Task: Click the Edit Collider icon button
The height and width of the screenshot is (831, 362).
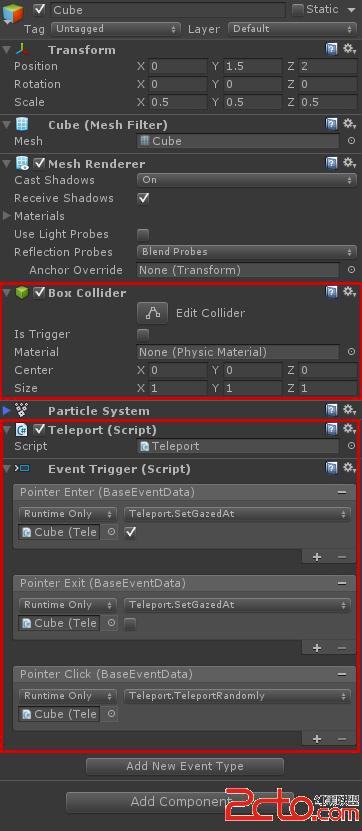Action: (x=153, y=313)
